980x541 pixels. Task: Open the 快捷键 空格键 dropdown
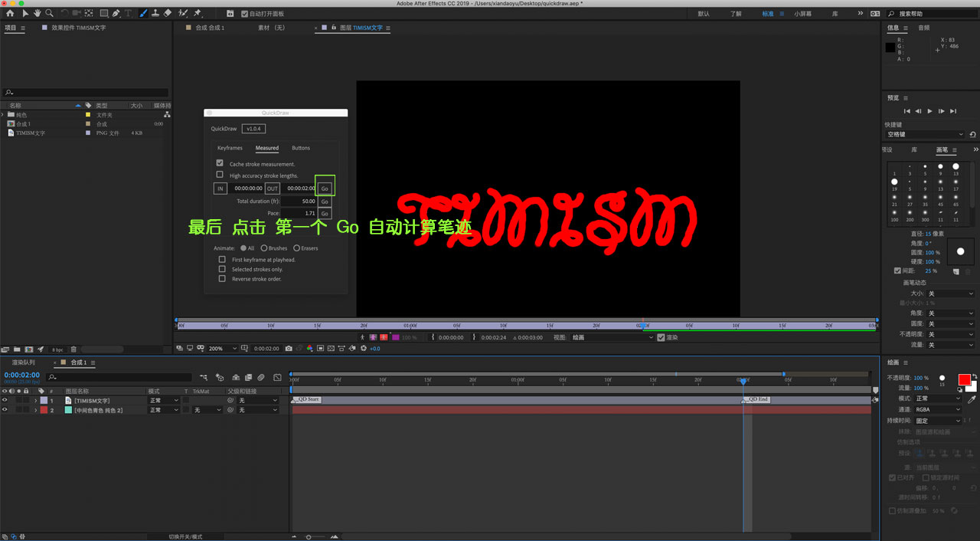point(925,134)
